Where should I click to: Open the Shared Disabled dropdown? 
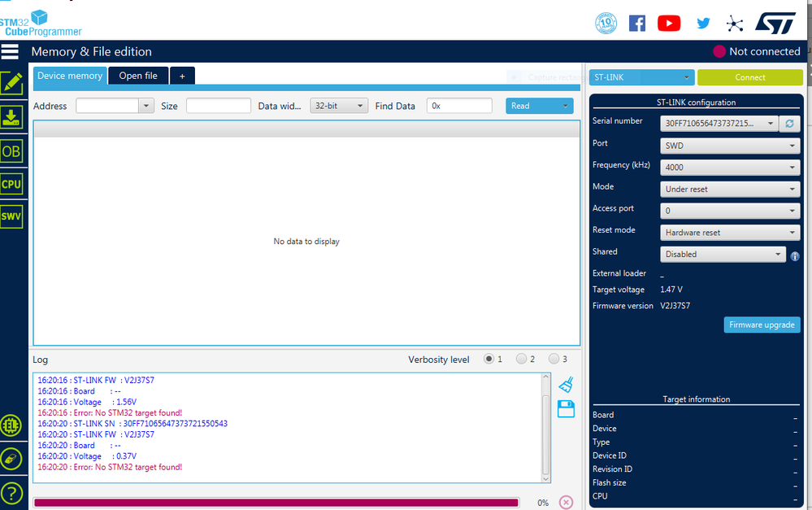(723, 254)
